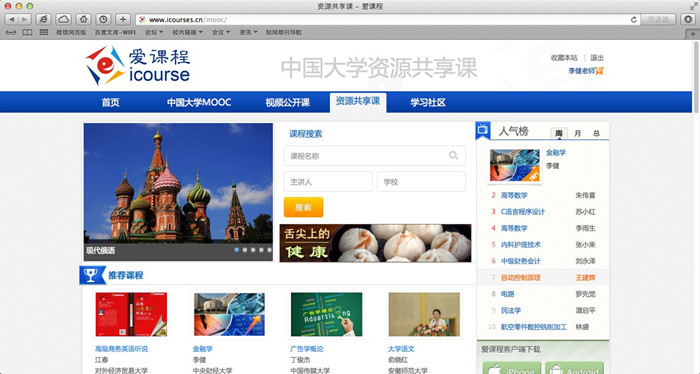Open the 视频公开课 navigation tab

click(288, 102)
